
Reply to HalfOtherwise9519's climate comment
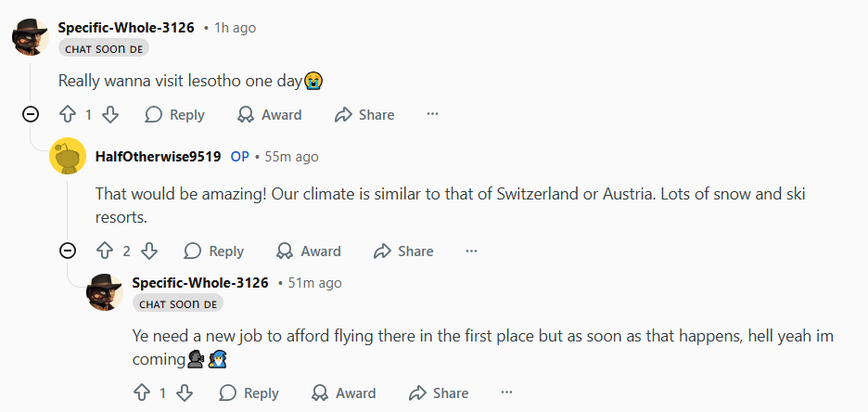(214, 251)
